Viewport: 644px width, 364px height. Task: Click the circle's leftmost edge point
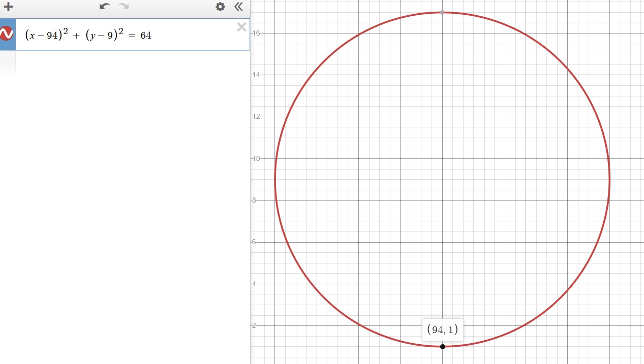pos(275,179)
